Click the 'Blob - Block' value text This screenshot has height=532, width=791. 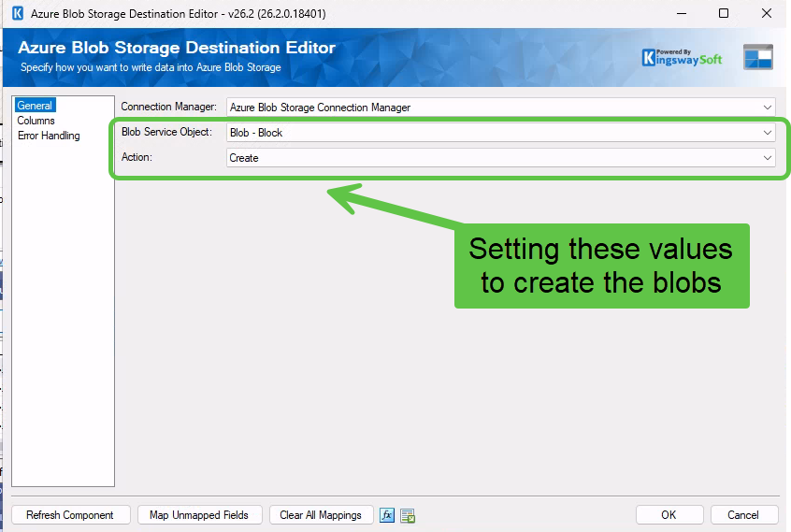(256, 133)
